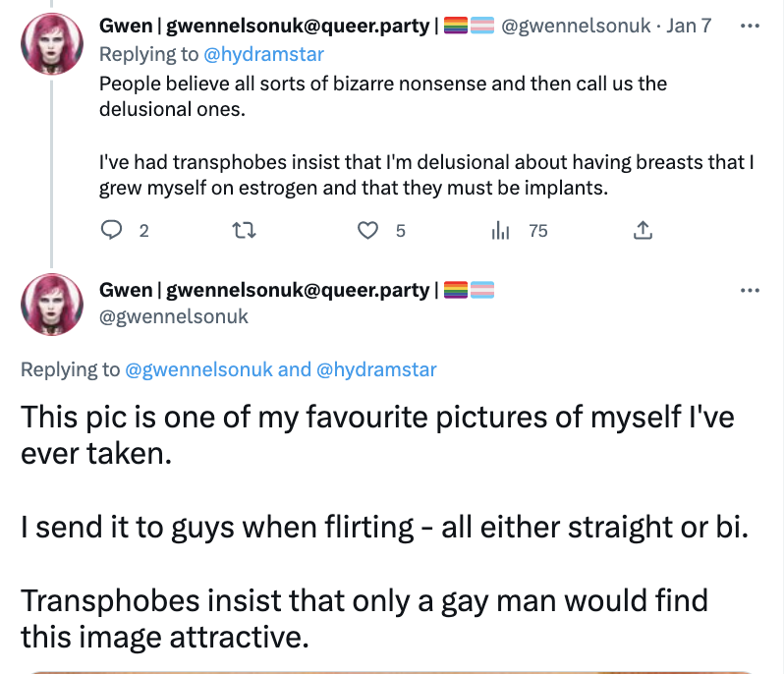This screenshot has height=674, width=784.
Task: Open the attached picture at the bottom edge
Action: (393, 670)
